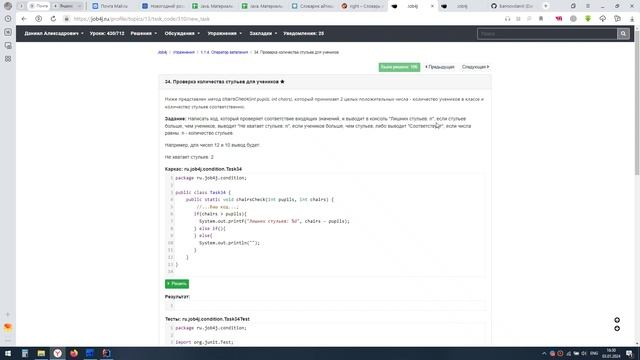This screenshot has width=640, height=360.
Task: Click the Job4j breadcrumb link
Action: click(162, 52)
